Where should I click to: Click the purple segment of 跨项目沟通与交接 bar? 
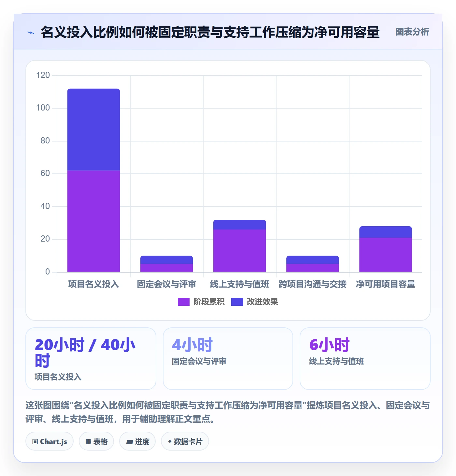tap(313, 268)
